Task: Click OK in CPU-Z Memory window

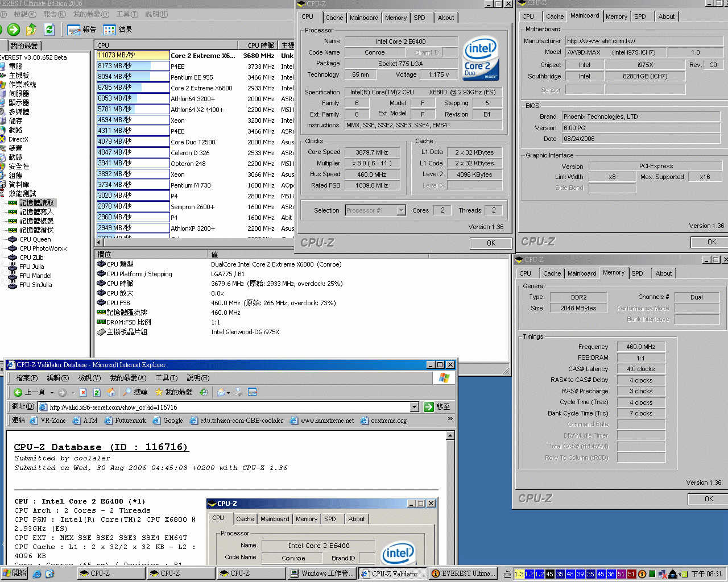Action: [709, 499]
